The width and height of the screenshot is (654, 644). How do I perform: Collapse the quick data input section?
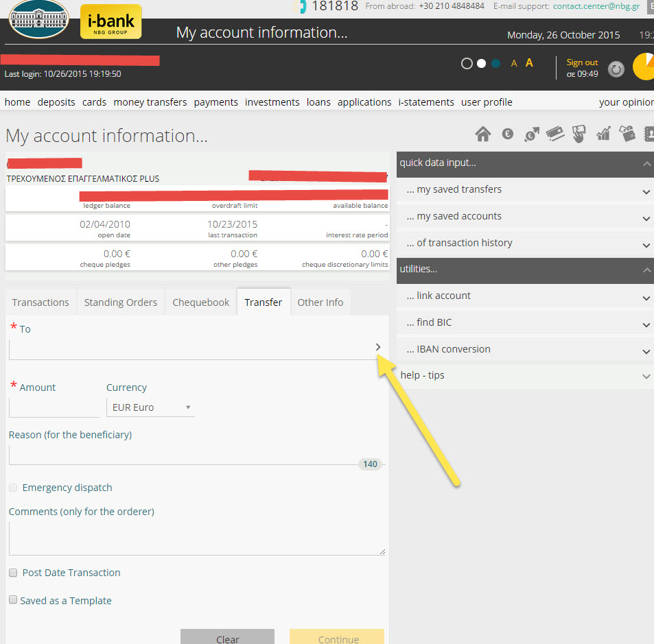(x=646, y=164)
